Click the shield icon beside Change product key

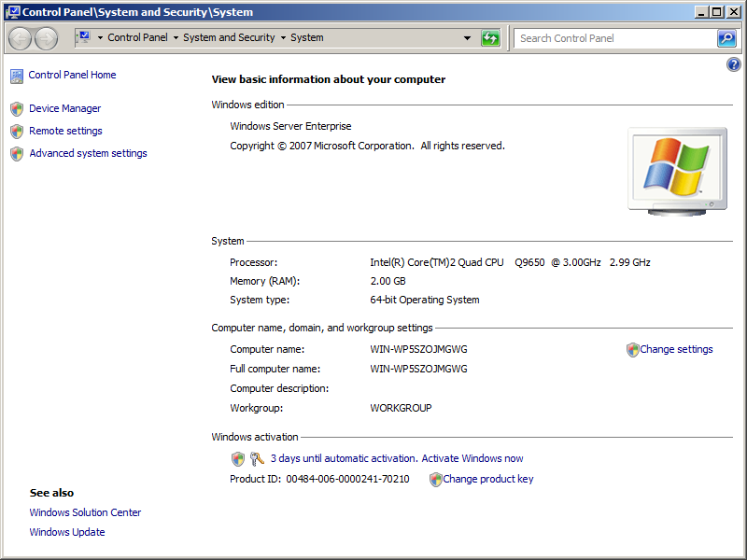point(435,479)
